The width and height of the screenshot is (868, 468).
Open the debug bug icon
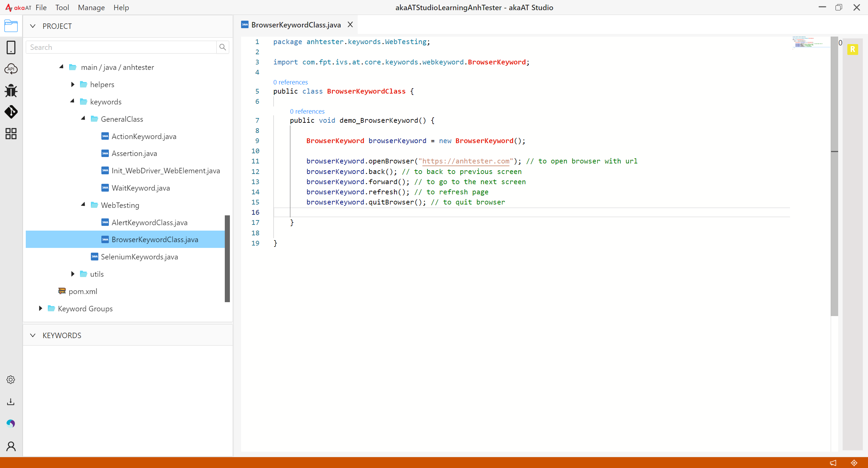click(x=11, y=91)
